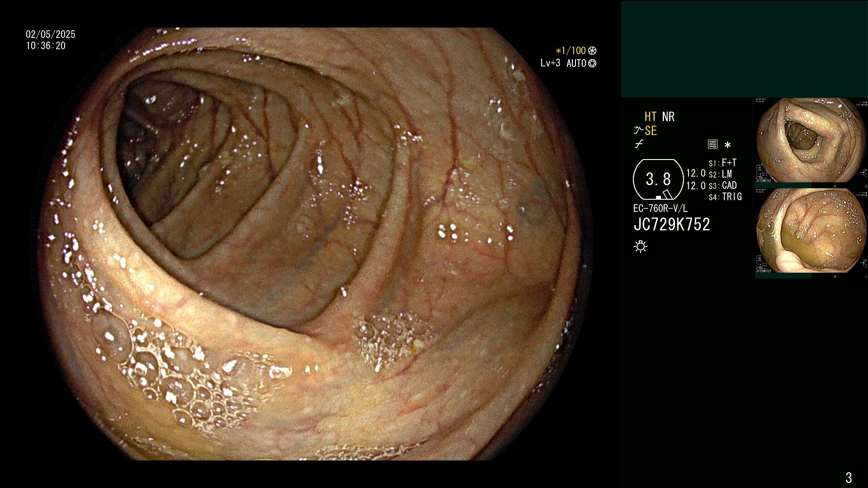Click the structure enhancement icon beside SE

[x=638, y=131]
